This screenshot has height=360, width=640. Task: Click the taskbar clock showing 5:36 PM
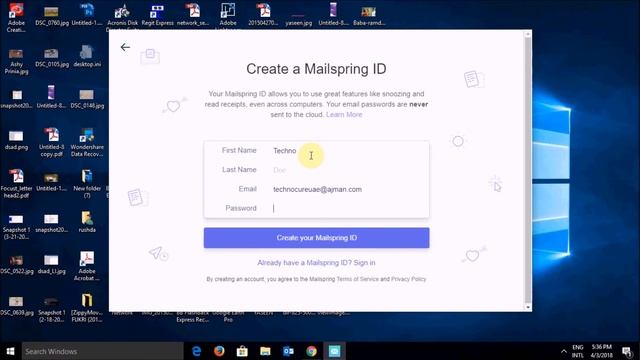(602, 351)
